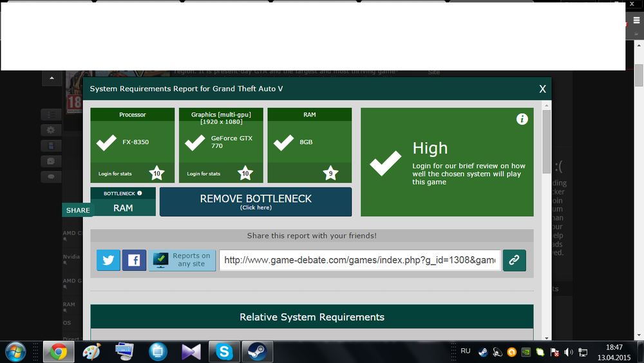The width and height of the screenshot is (644, 363).
Task: Click the popup's vertical scrollbar
Action: 546,142
